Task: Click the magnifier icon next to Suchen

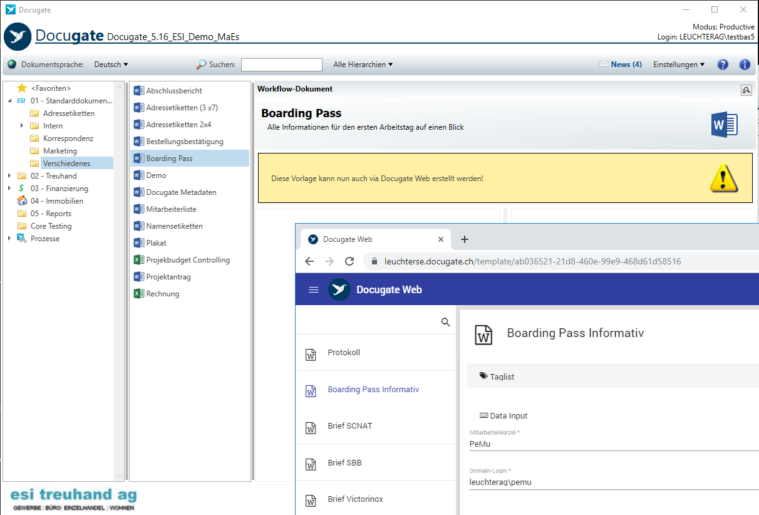Action: 201,64
